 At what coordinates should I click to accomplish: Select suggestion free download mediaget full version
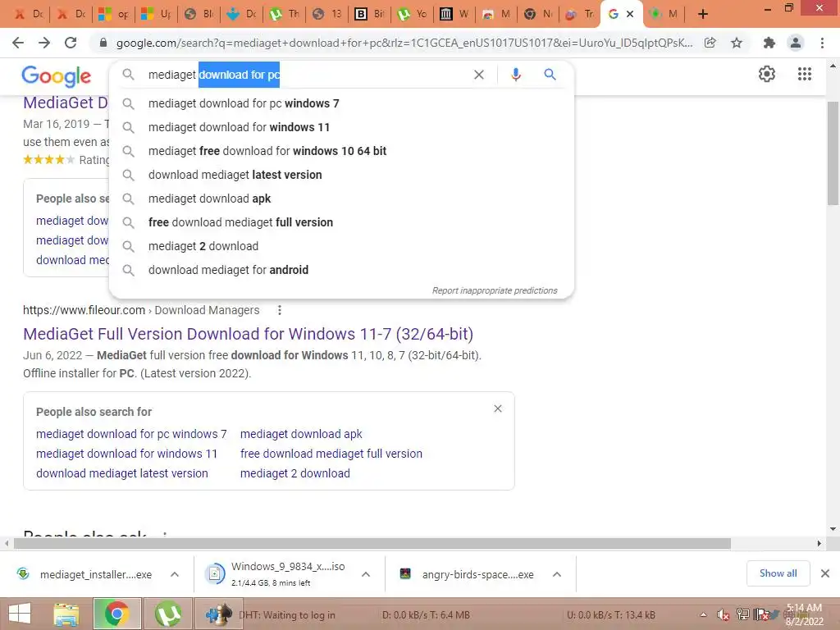coord(341,222)
